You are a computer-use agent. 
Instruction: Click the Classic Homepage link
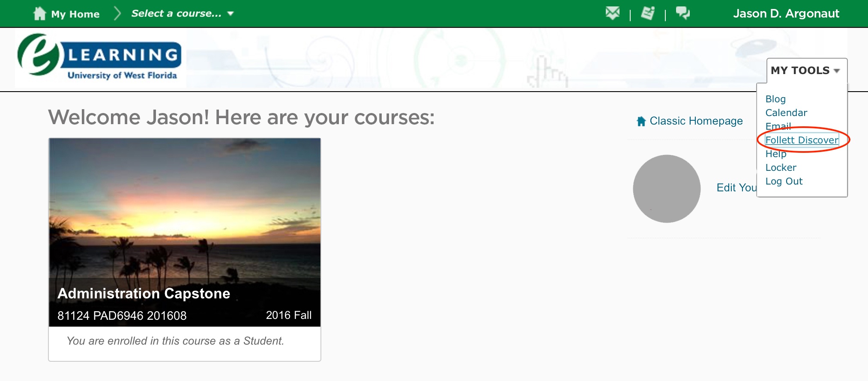[x=696, y=121]
